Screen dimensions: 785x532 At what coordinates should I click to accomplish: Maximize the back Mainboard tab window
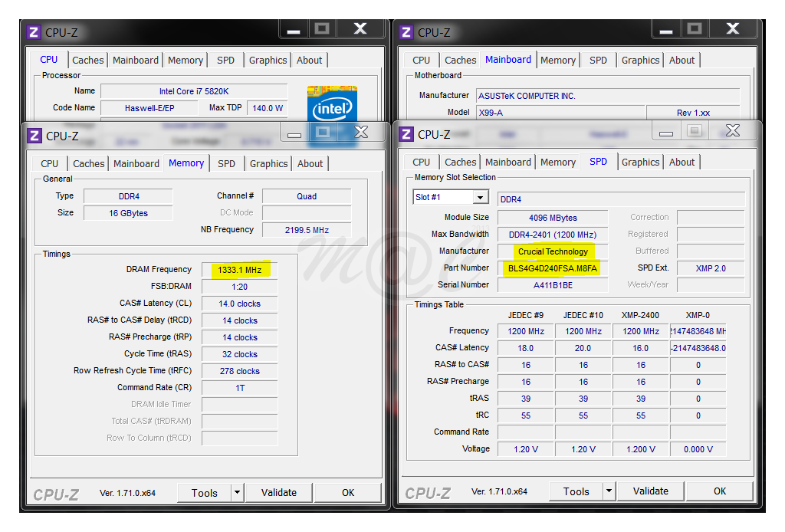[x=695, y=29]
